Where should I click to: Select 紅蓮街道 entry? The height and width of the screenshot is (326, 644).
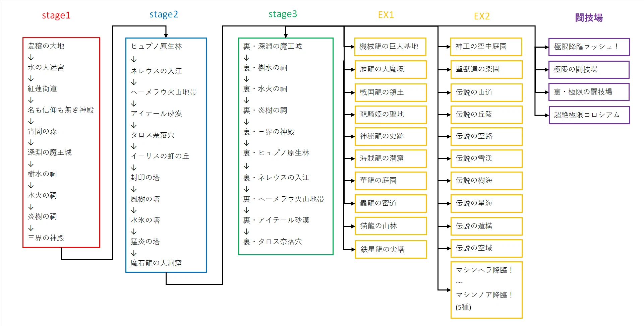click(42, 88)
